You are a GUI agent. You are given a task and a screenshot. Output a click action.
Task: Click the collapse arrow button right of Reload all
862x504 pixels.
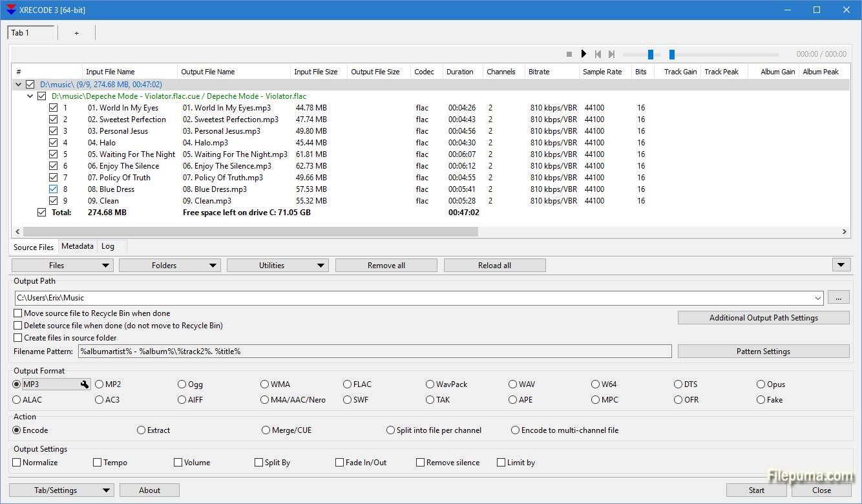tap(841, 265)
